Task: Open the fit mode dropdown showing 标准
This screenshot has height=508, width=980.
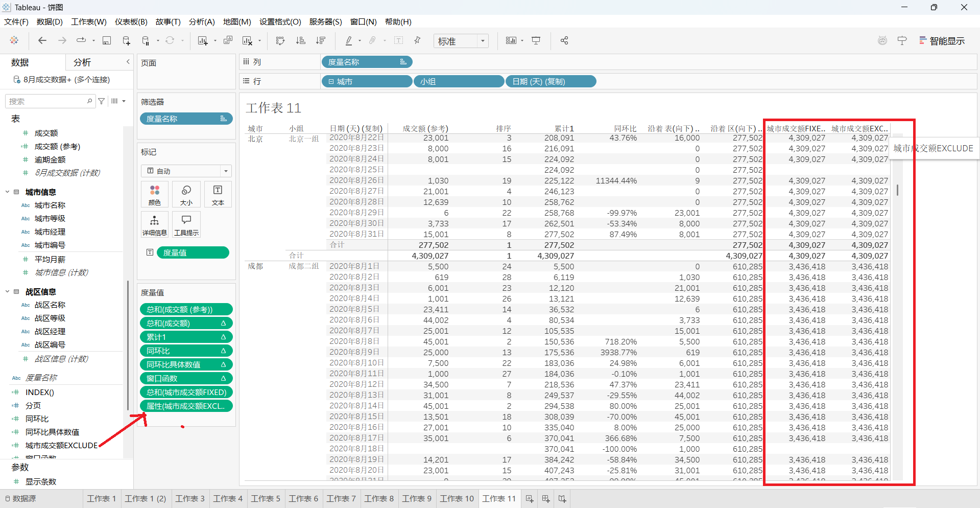Action: tap(461, 41)
